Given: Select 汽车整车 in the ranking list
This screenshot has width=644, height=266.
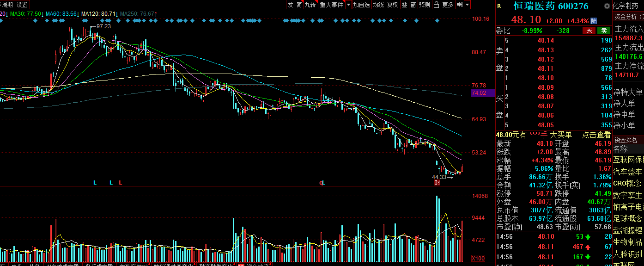Looking at the screenshot, I should 627,172.
